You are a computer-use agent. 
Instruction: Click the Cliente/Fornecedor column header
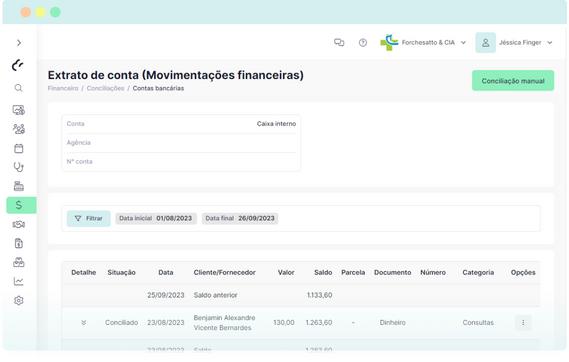pos(225,272)
